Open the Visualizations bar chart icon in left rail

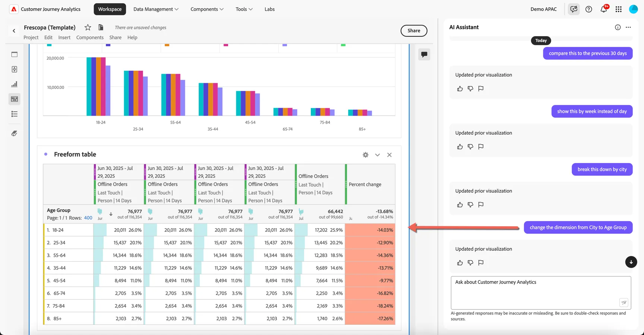(x=15, y=84)
